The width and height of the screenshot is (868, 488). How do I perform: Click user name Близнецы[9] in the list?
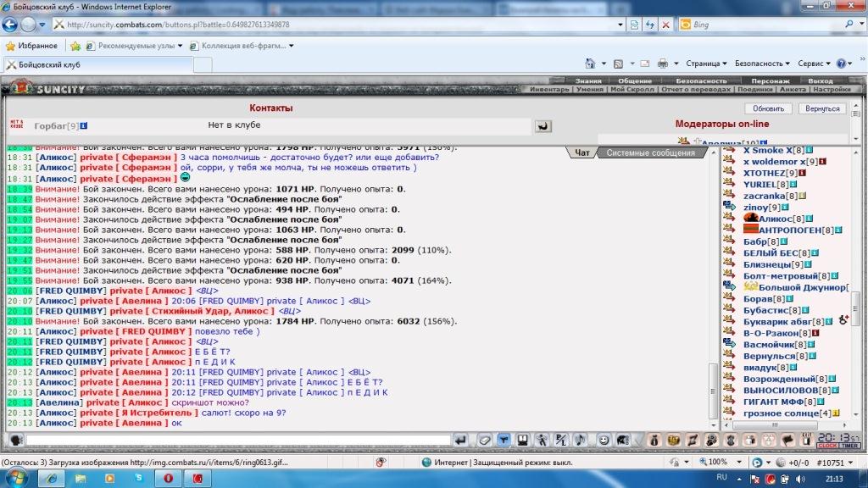(x=773, y=264)
